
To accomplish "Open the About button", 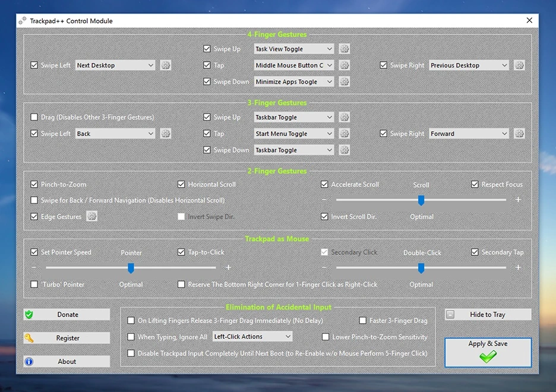I will tap(67, 362).
